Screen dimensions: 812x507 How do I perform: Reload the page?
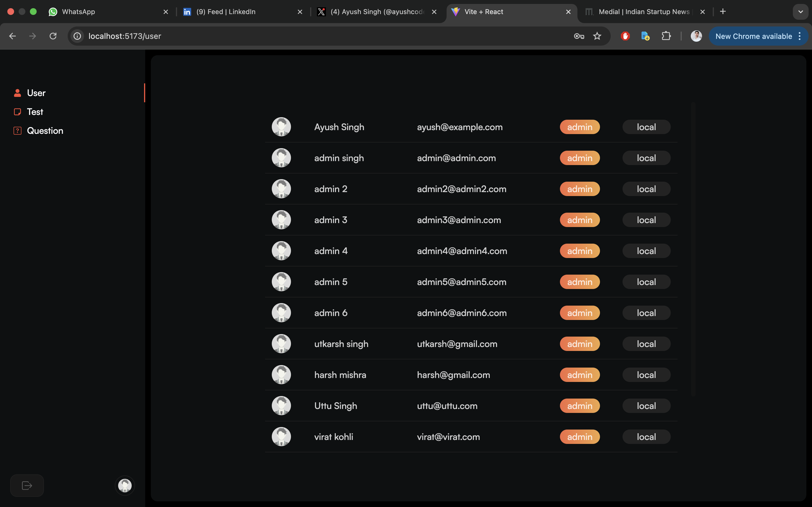point(53,36)
